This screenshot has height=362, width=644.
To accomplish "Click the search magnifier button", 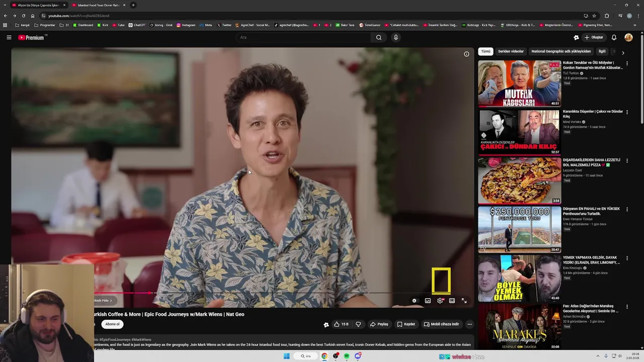I will point(379,37).
